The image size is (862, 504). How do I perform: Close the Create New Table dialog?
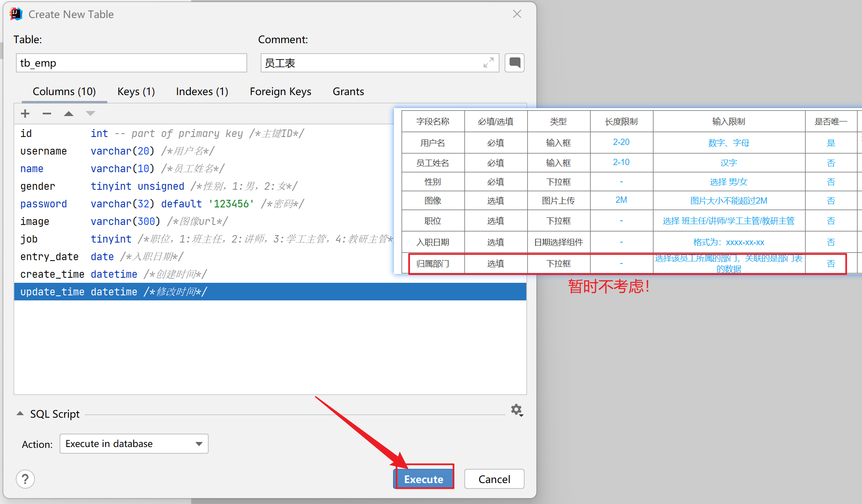517,14
